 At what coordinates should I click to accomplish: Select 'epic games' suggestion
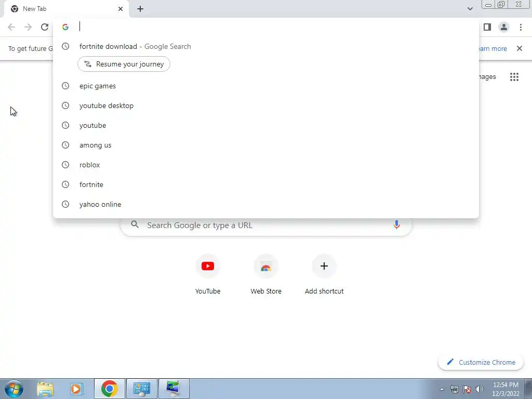tap(265, 86)
